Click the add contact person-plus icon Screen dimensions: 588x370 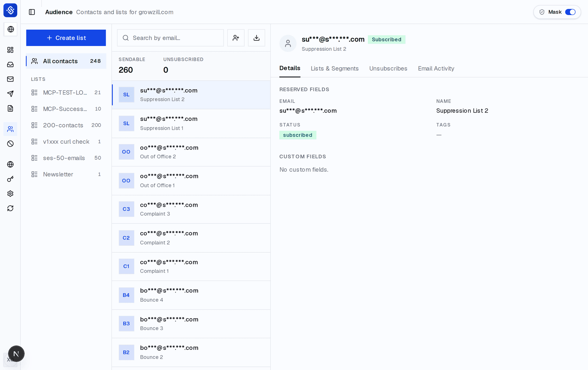[236, 38]
